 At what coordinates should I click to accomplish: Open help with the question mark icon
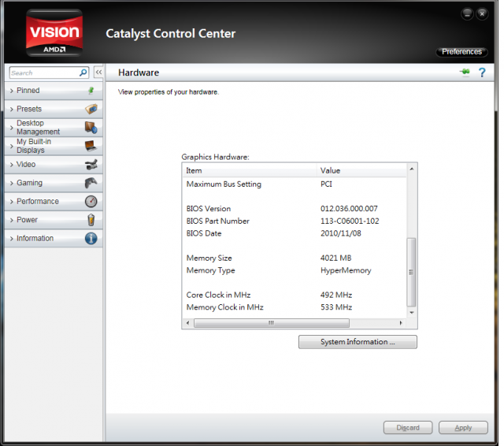(482, 72)
